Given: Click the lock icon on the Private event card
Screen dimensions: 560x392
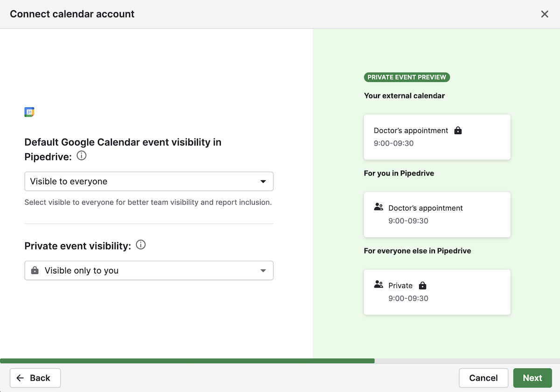Looking at the screenshot, I should coord(422,285).
